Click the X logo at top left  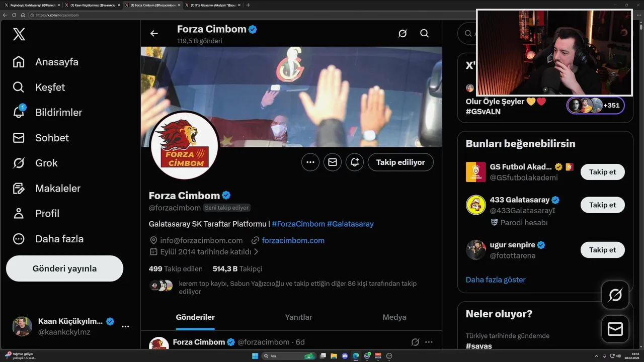[x=19, y=34]
